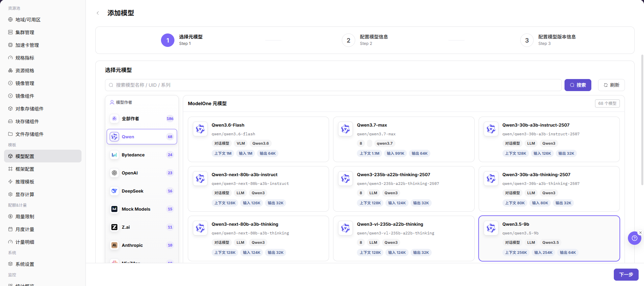644x286 pixels.
Task: Go to step 1 选择元模型
Action: [x=182, y=40]
